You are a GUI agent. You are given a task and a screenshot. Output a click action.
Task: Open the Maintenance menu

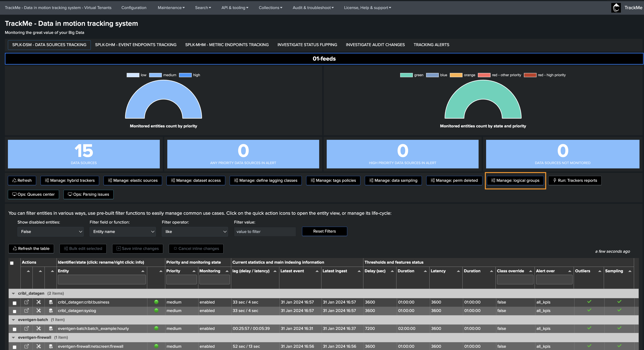[171, 8]
